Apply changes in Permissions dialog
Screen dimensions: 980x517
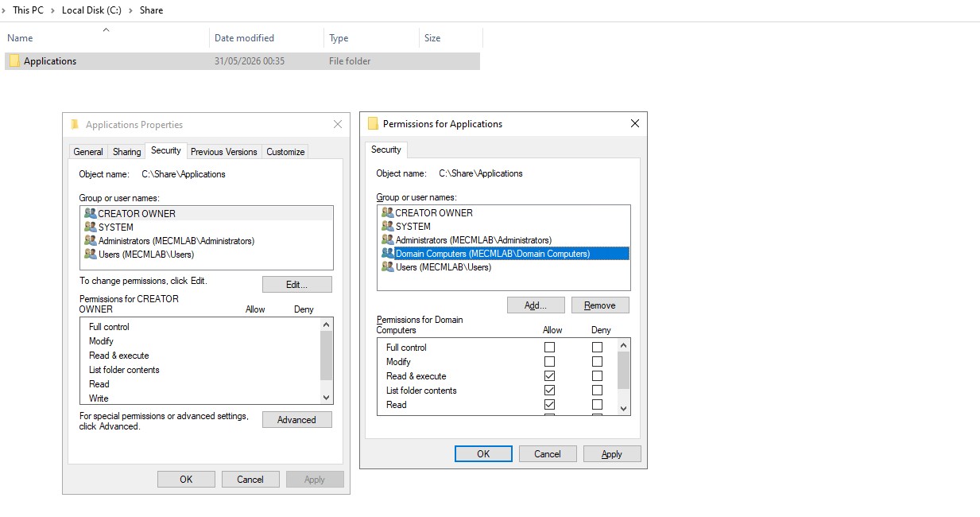[x=612, y=454]
